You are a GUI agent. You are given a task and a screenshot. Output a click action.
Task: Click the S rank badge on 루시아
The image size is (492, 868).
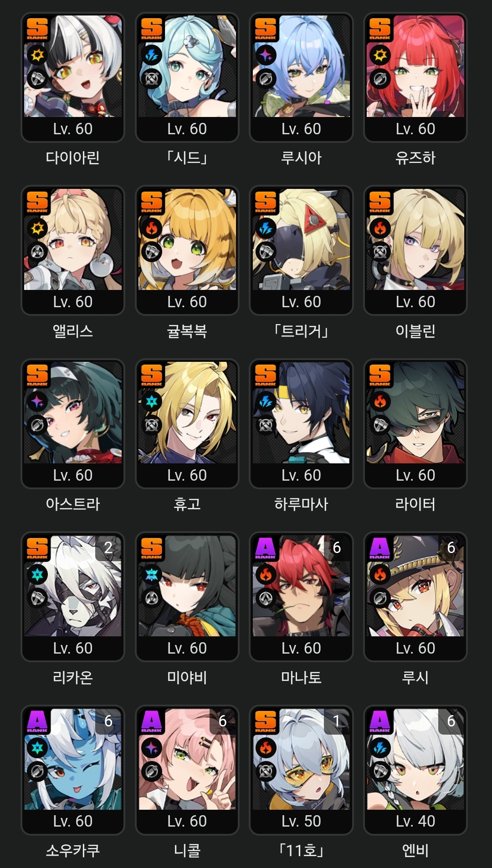pyautogui.click(x=266, y=28)
